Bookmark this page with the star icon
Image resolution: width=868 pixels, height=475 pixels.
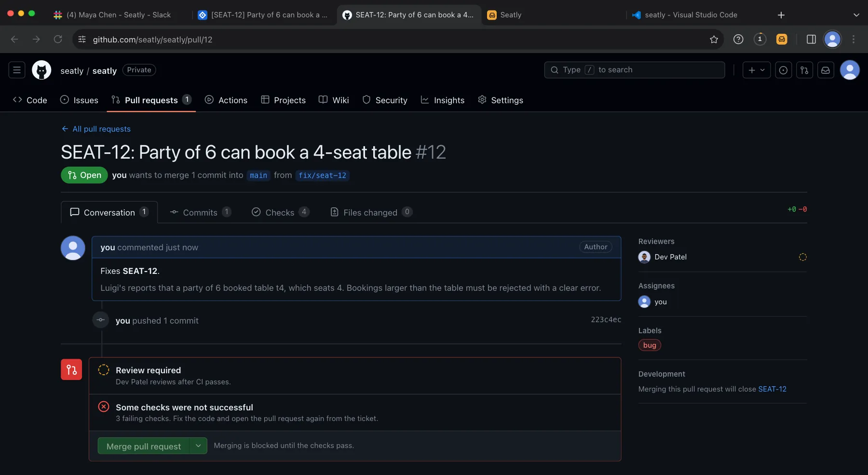pos(714,40)
